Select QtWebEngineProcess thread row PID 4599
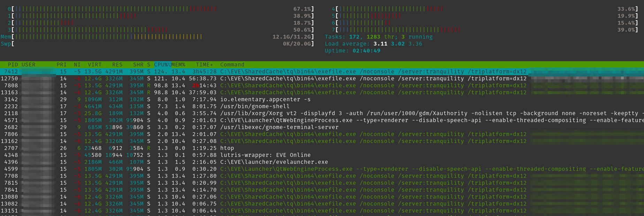The height and width of the screenshot is (216, 644). 322,169
